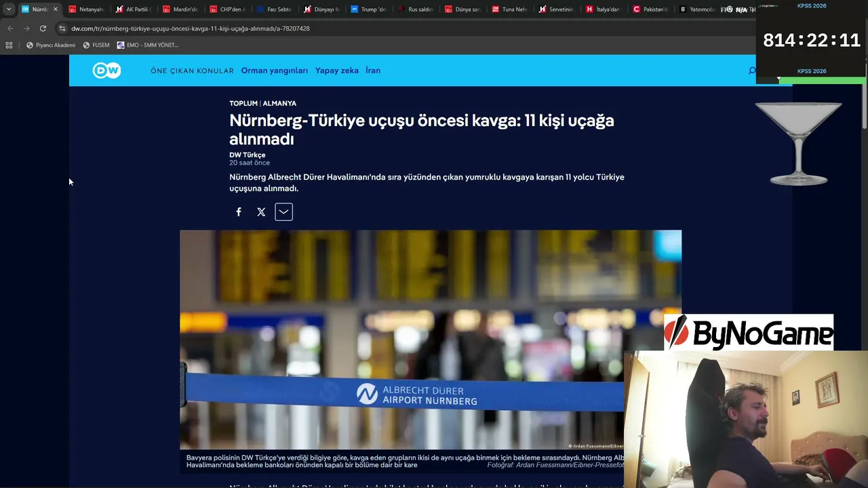
Task: Share the article on X
Action: pyautogui.click(x=261, y=212)
